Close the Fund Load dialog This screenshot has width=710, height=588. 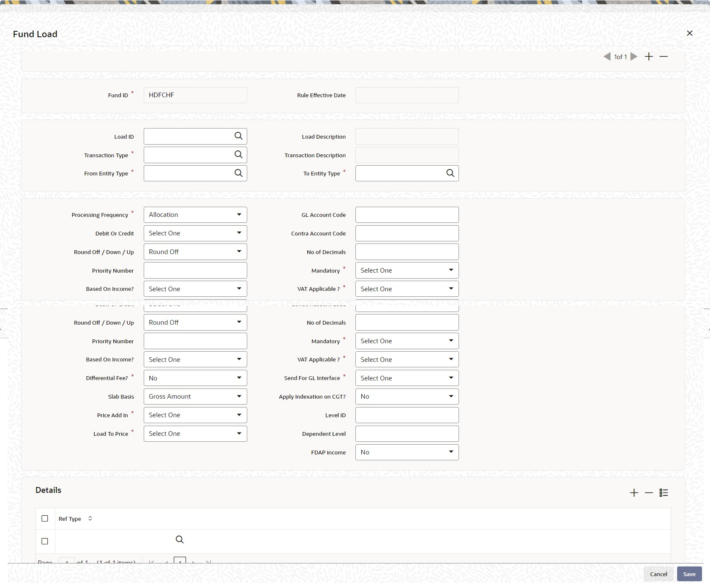689,33
